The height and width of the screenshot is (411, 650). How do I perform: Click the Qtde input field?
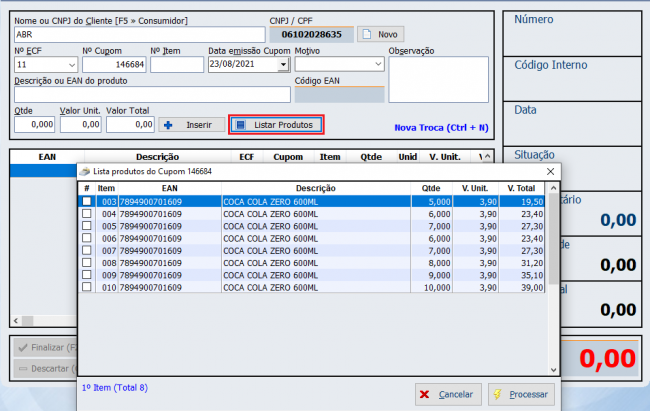[34, 124]
